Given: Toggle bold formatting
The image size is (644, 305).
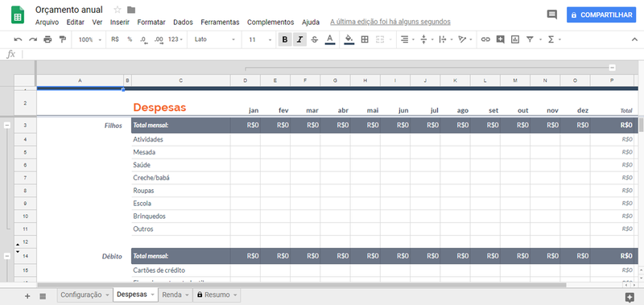Looking at the screenshot, I should [x=285, y=39].
